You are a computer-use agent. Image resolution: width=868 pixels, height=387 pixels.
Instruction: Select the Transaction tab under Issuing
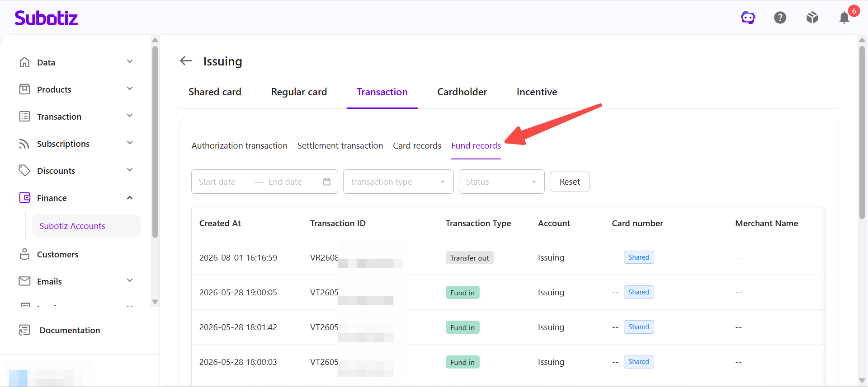tap(382, 92)
